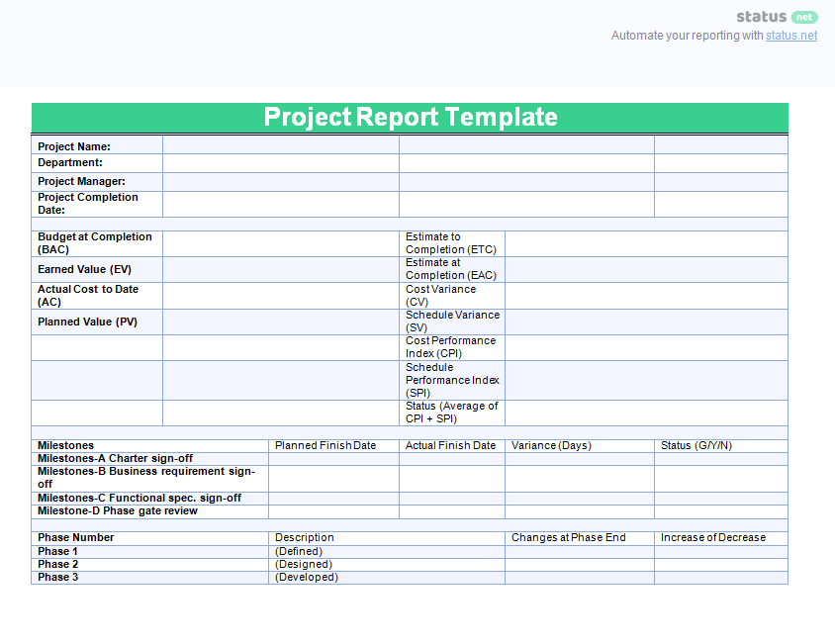Image resolution: width=835 pixels, height=644 pixels.
Task: Click the empty field beside Project Name
Action: tap(280, 145)
